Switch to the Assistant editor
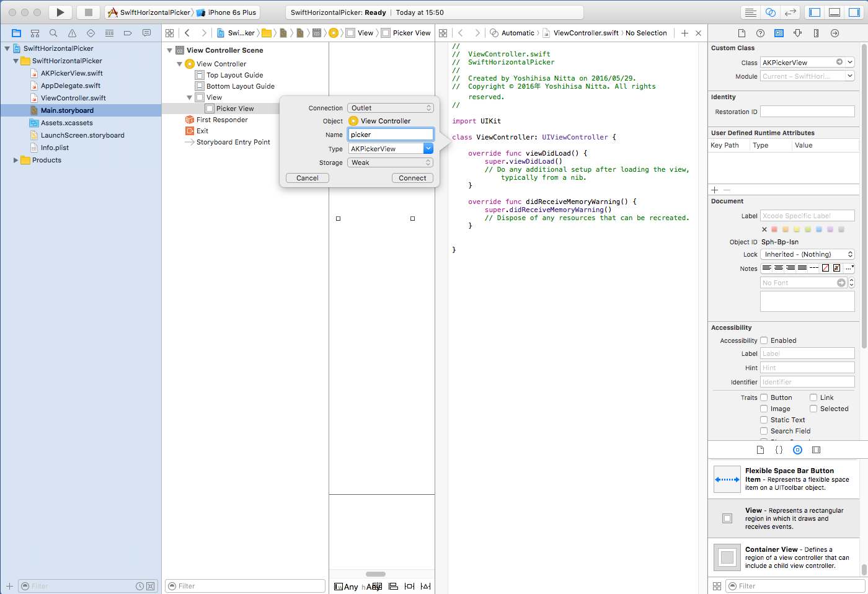This screenshot has width=868, height=594. click(x=770, y=12)
